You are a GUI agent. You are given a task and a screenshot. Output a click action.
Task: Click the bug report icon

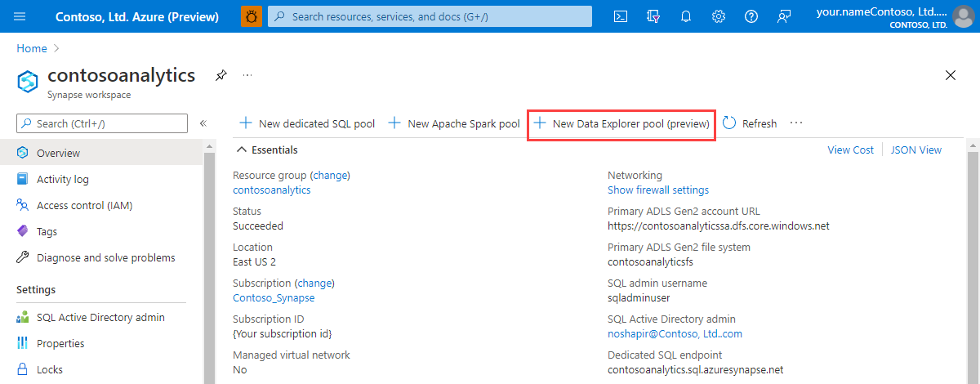click(x=252, y=16)
